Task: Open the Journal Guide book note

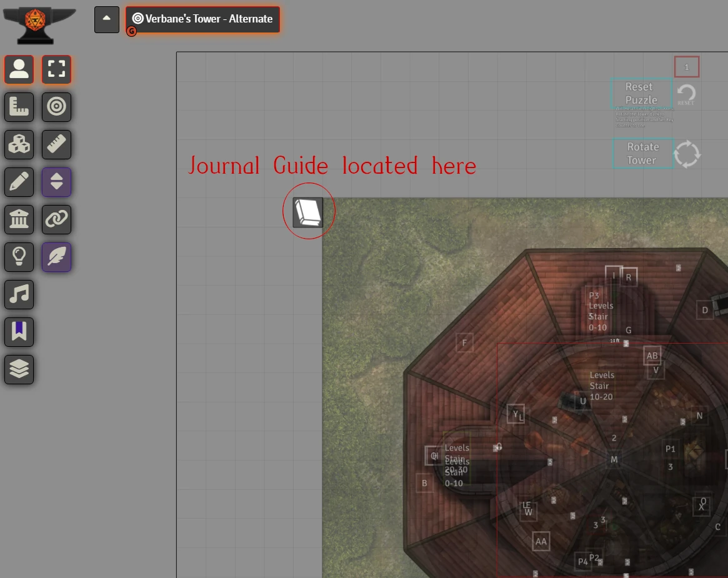Action: [308, 212]
